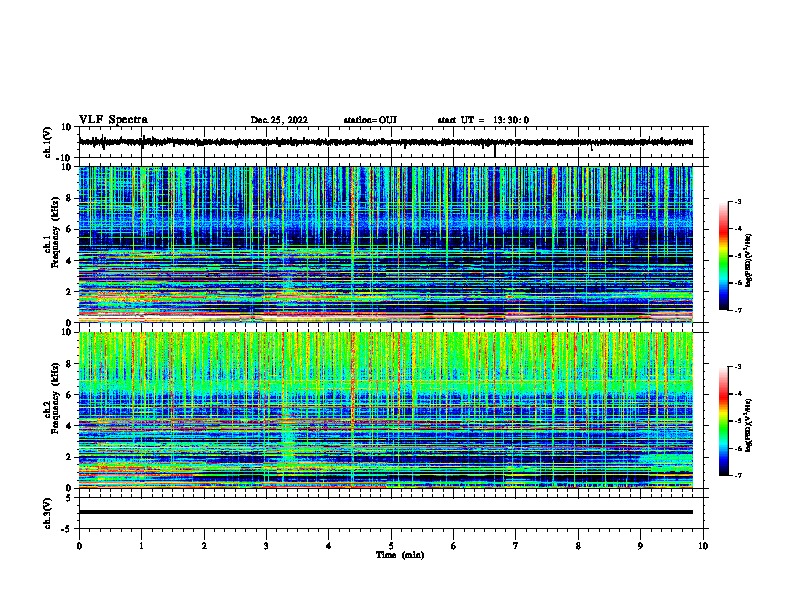
Task: Click the ch.2 spectrogram panel
Action: [385, 410]
